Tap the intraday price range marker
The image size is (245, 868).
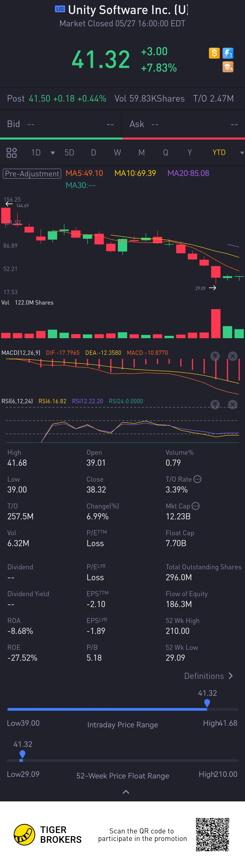tap(207, 703)
